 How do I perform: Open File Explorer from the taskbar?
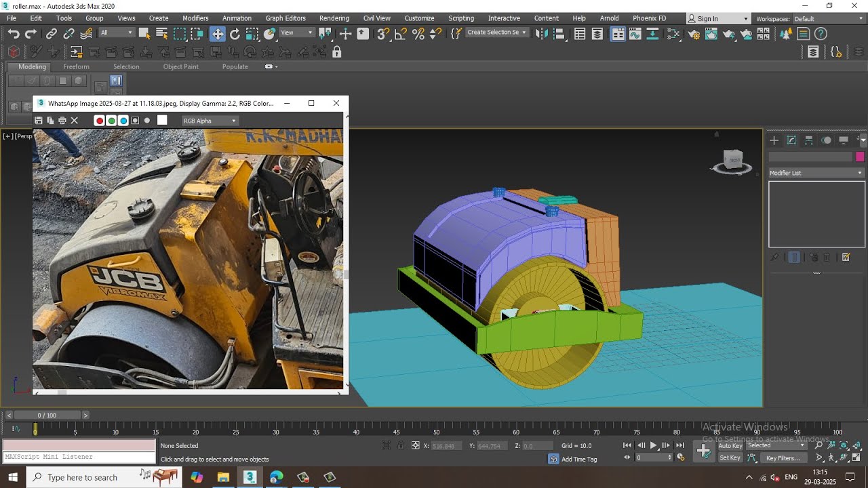(x=223, y=477)
